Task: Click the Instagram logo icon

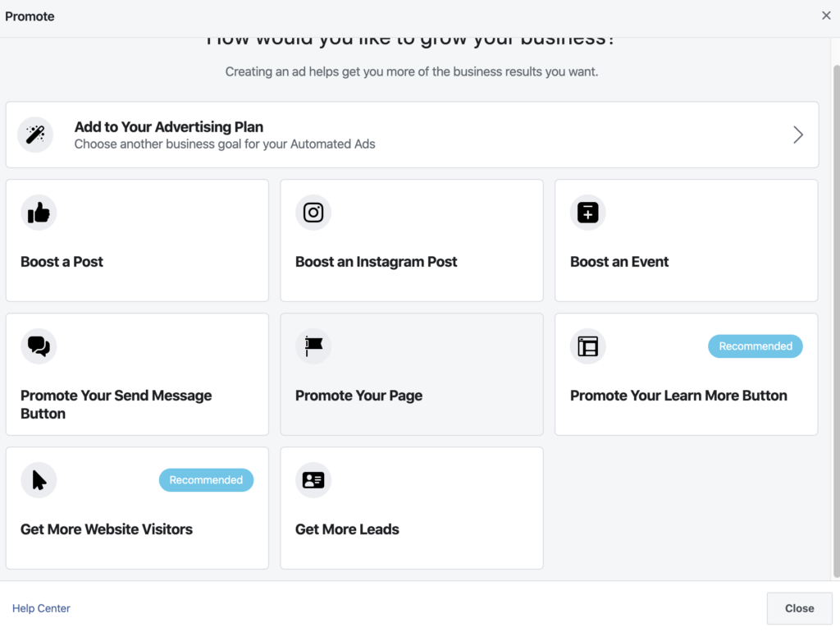Action: tap(313, 213)
